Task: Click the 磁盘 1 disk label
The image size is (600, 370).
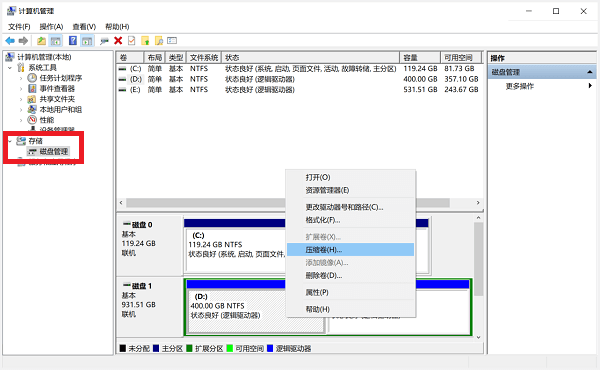Action: pyautogui.click(x=142, y=286)
